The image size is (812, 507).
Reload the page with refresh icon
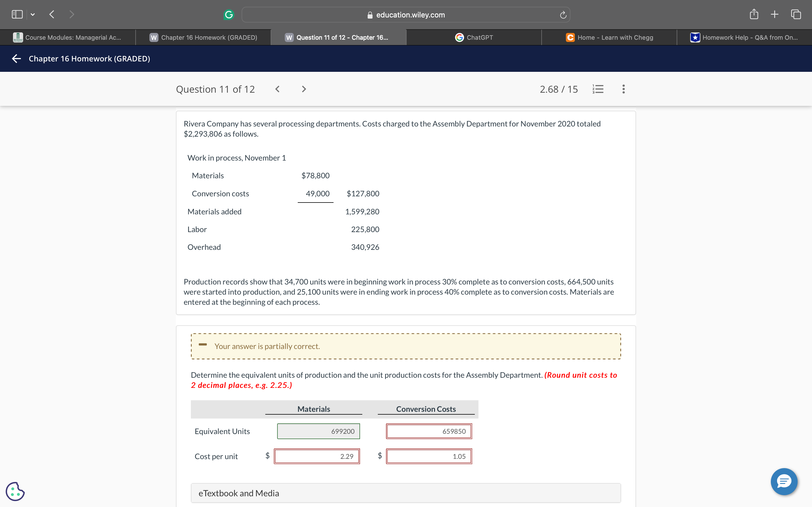[563, 15]
